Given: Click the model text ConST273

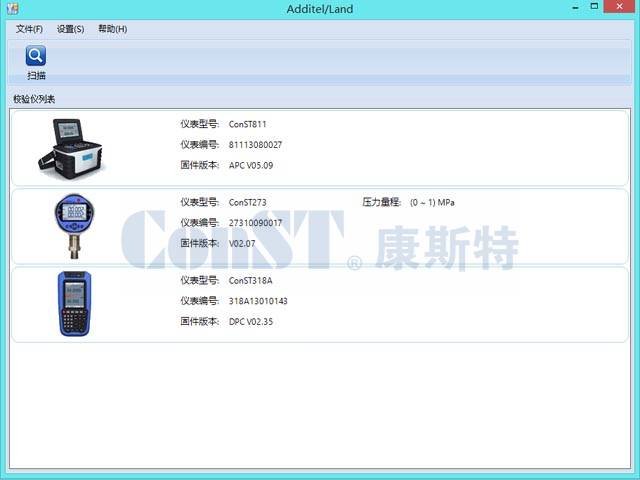Looking at the screenshot, I should click(247, 202).
